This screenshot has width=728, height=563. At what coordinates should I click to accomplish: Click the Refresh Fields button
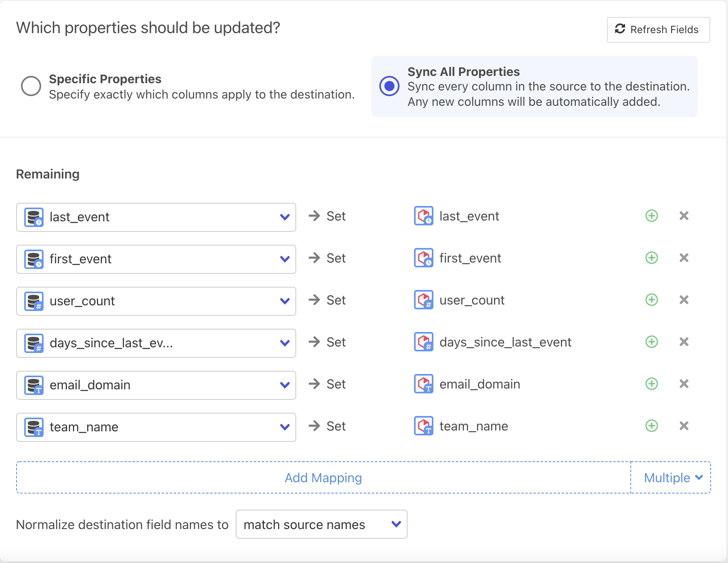[x=658, y=30]
